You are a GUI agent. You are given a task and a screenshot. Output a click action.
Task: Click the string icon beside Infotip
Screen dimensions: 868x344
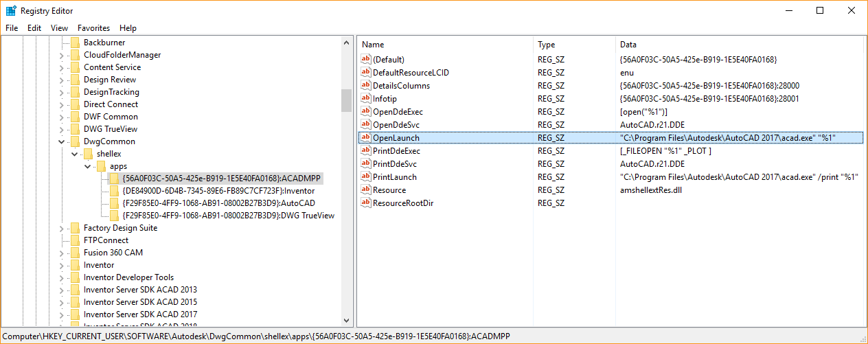click(x=365, y=99)
